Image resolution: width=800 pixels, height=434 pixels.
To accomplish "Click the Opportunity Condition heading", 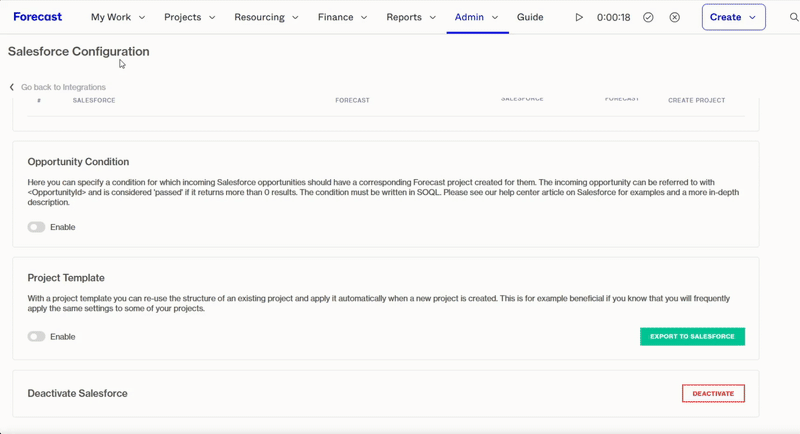I will tap(78, 162).
